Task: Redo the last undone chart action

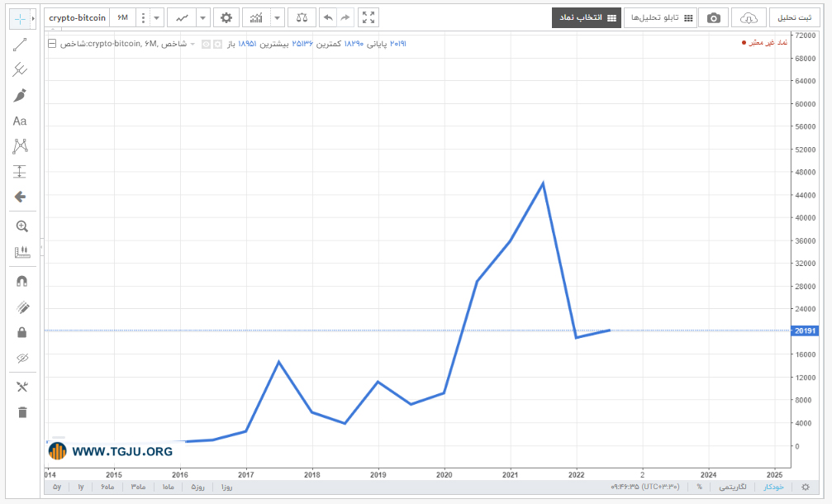Action: (x=345, y=17)
